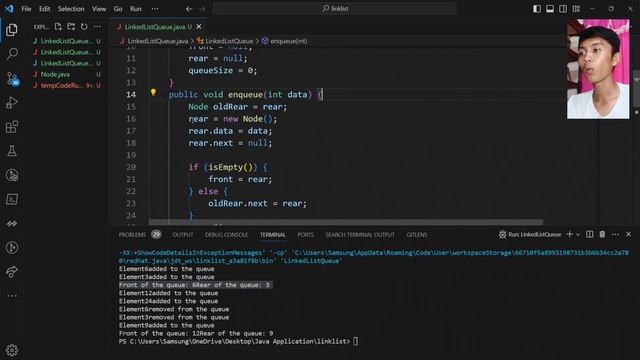Open the Selection menu
The width and height of the screenshot is (640, 360).
click(x=71, y=9)
